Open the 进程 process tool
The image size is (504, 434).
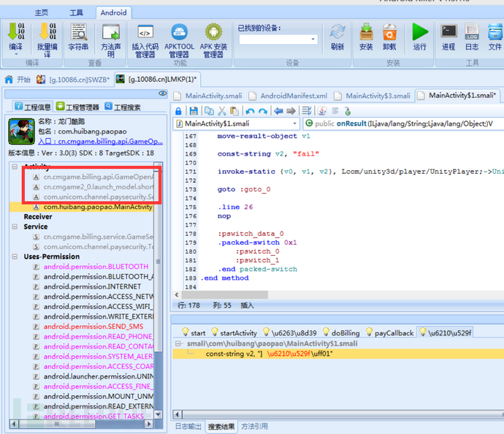(448, 37)
